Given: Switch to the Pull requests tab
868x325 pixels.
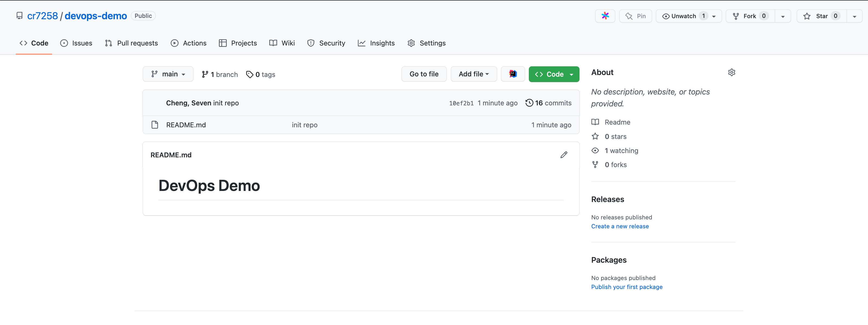Looking at the screenshot, I should click(131, 43).
